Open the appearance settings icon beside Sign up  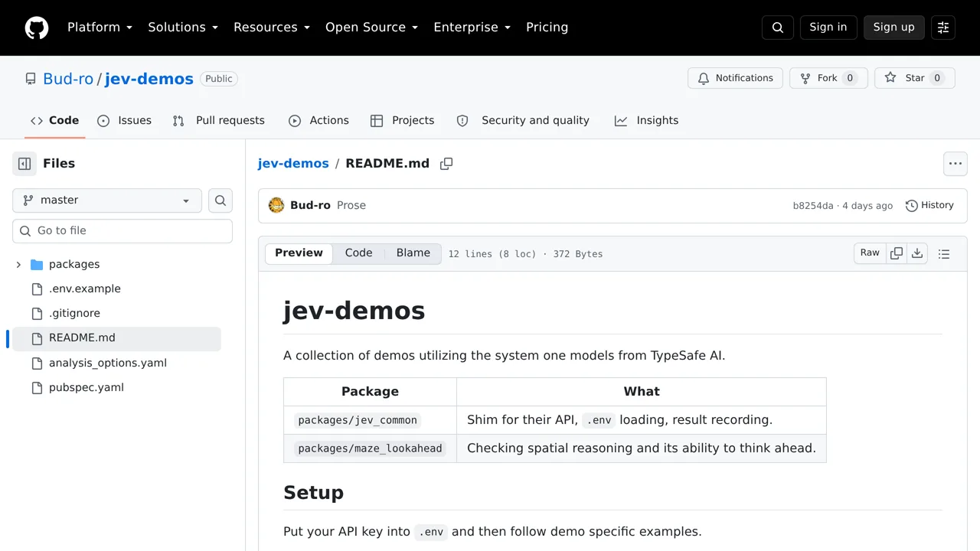point(943,28)
